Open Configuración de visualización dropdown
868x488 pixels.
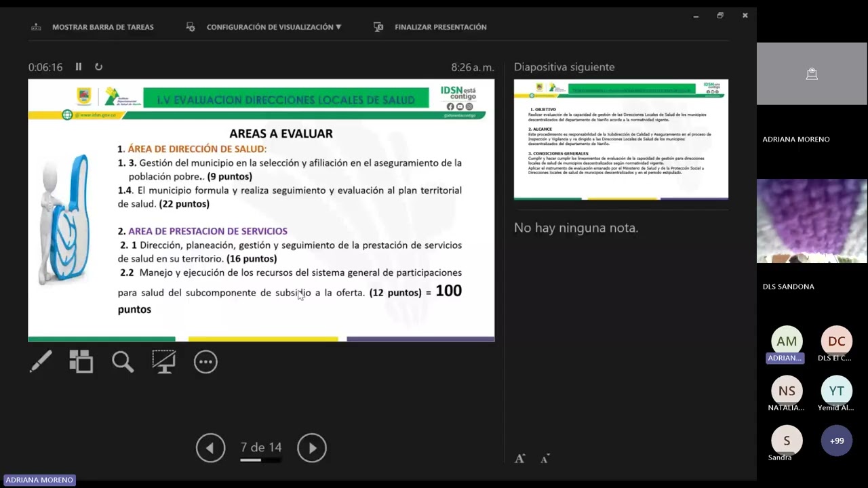(x=274, y=27)
